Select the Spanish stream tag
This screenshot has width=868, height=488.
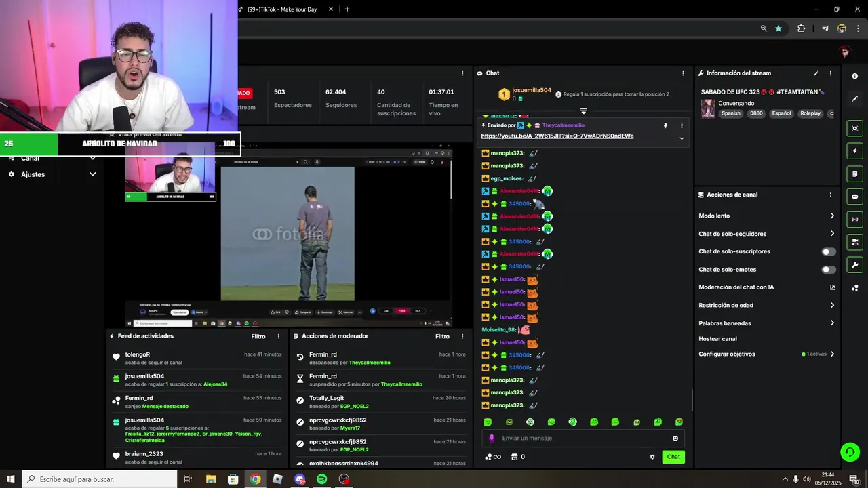731,113
